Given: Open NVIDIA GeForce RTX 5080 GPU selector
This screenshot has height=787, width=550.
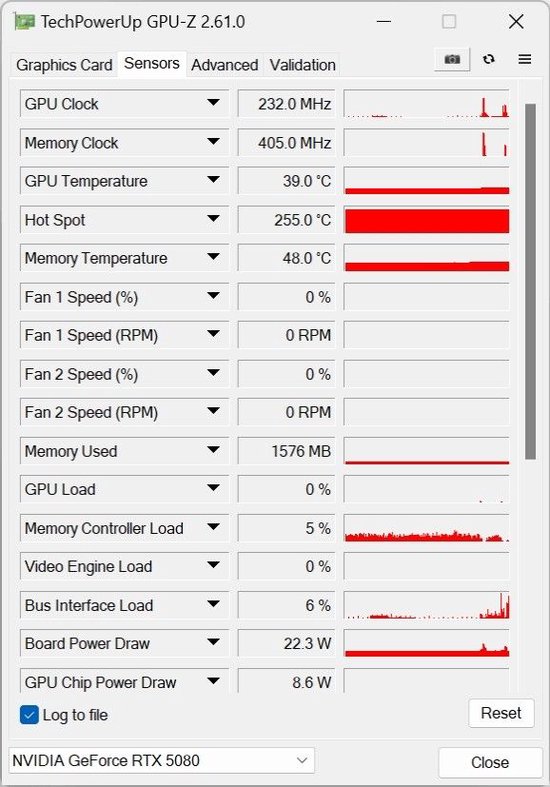Looking at the screenshot, I should pos(162,760).
